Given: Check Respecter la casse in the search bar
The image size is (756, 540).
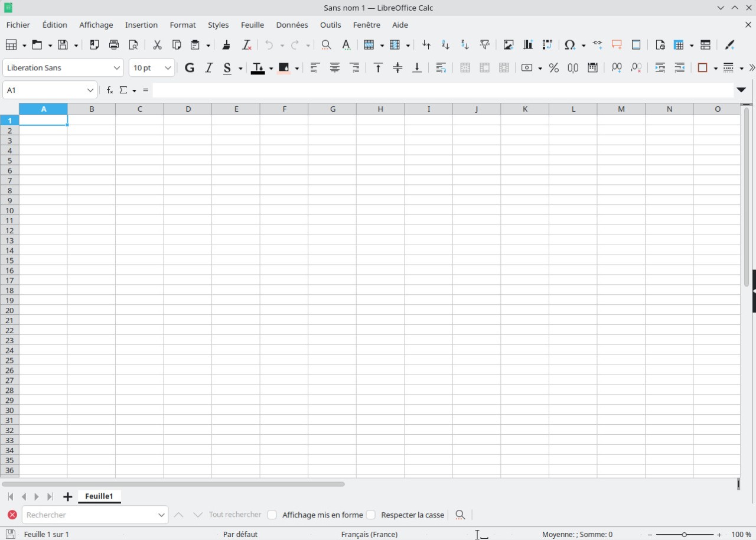Looking at the screenshot, I should click(371, 515).
